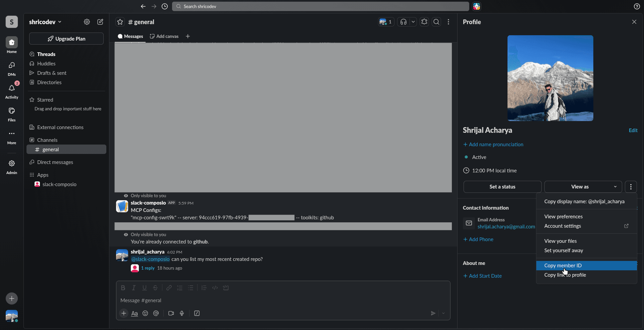This screenshot has height=330, width=644.
Task: Add a new tab with the plus
Action: pos(188,36)
